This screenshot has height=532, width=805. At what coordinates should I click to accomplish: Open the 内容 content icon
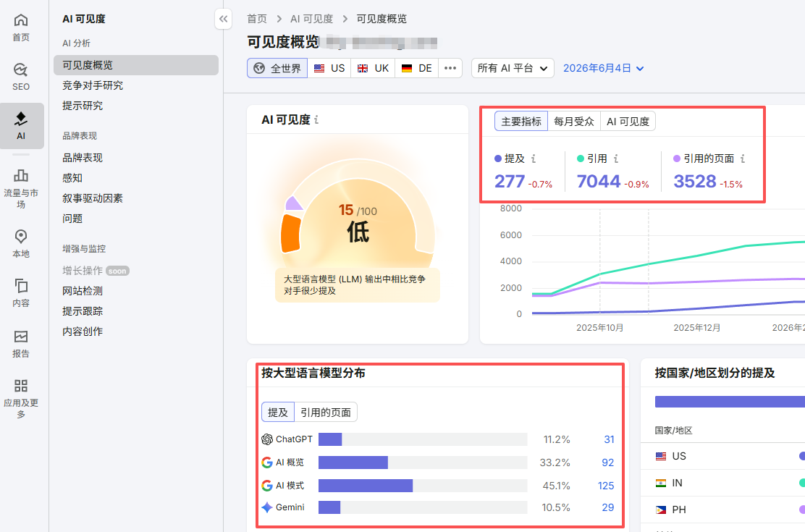click(21, 286)
